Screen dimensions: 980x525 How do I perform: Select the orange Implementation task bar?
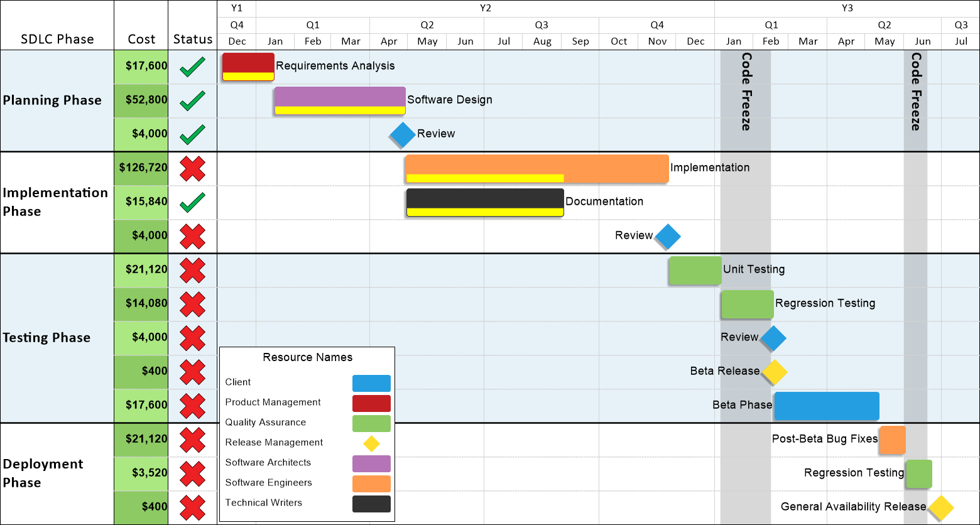pyautogui.click(x=537, y=168)
